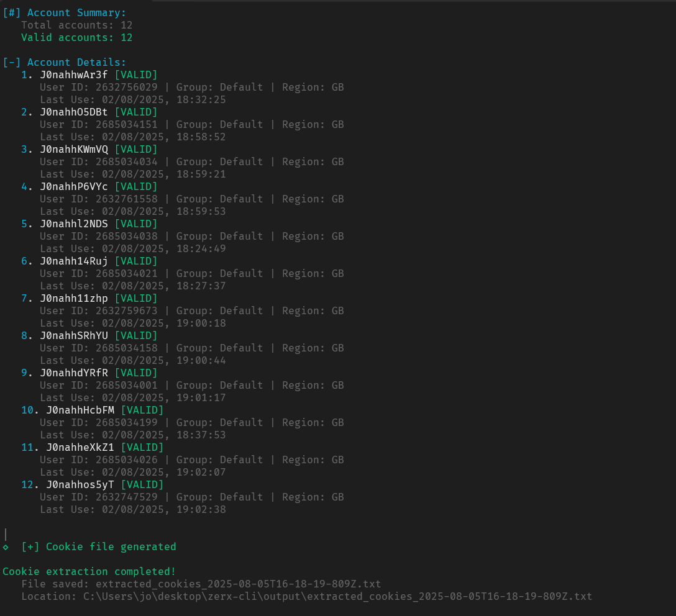The image size is (676, 616).
Task: Select account name J0nahhKWmVQ
Action: click(73, 149)
